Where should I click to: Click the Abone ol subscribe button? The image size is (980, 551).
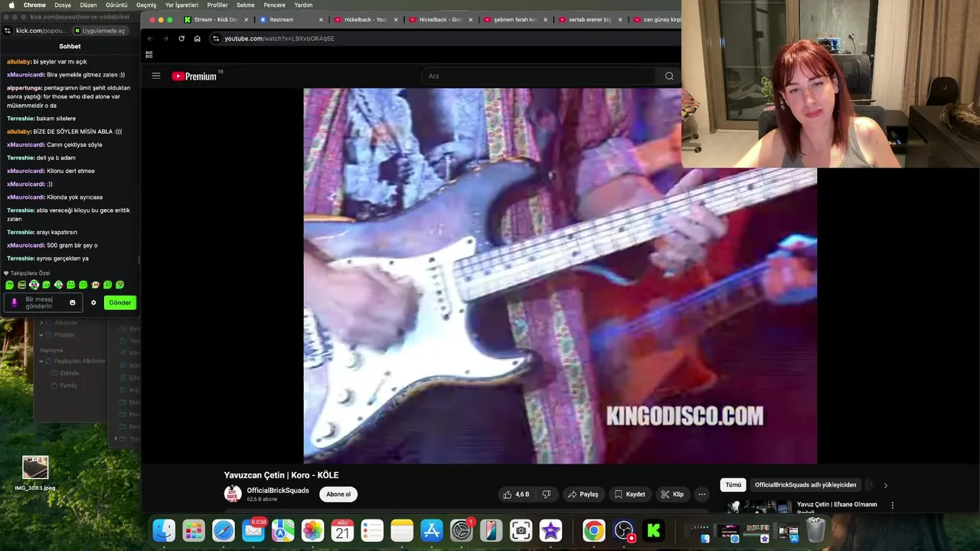click(x=338, y=494)
